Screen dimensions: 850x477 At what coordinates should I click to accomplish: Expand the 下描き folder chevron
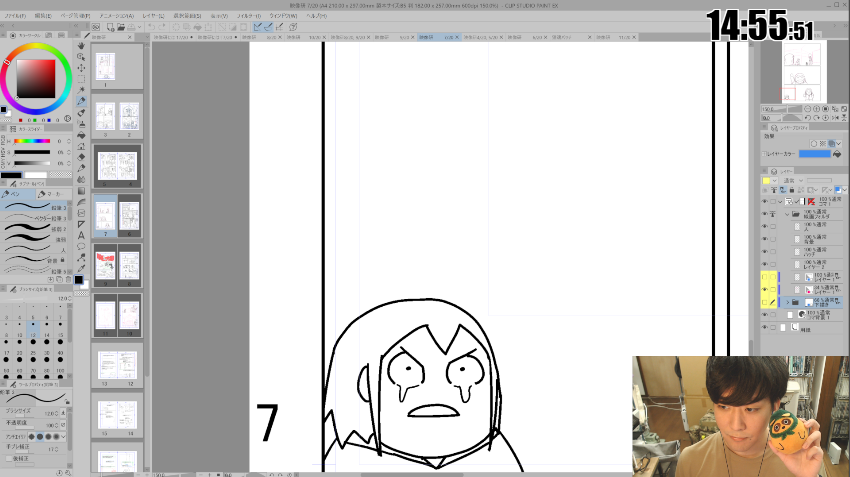coord(788,302)
